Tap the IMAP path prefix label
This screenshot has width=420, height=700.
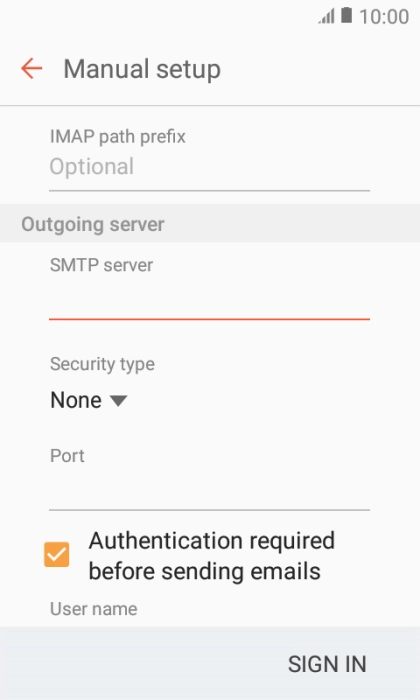click(117, 137)
